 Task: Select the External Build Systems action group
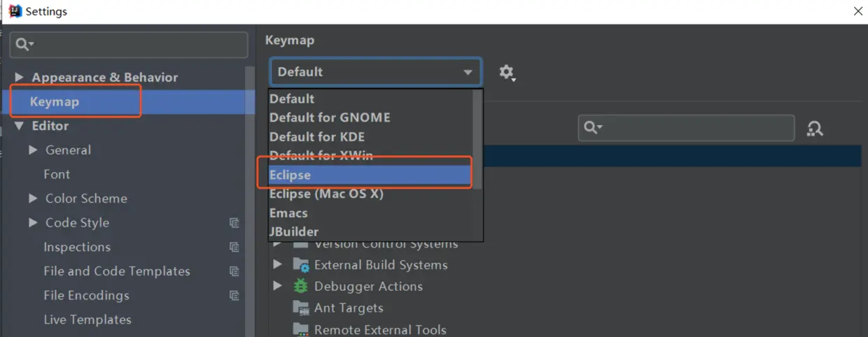[381, 265]
